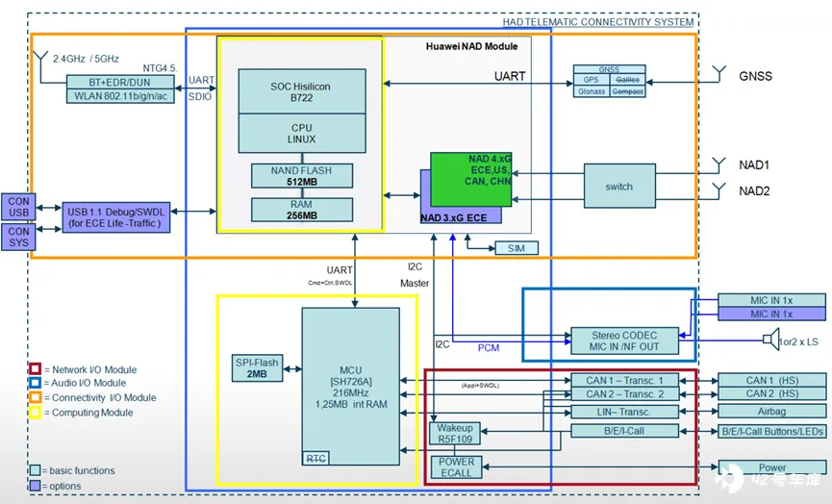This screenshot has height=504, width=832.
Task: Click the SDIO label
Action: point(200,96)
